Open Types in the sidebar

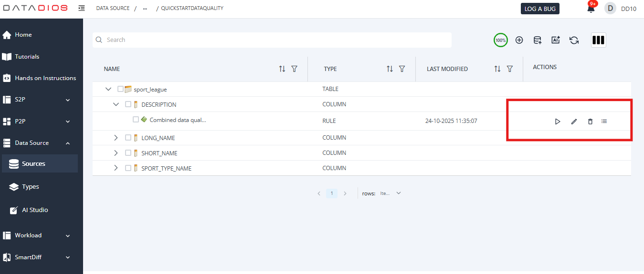click(31, 187)
